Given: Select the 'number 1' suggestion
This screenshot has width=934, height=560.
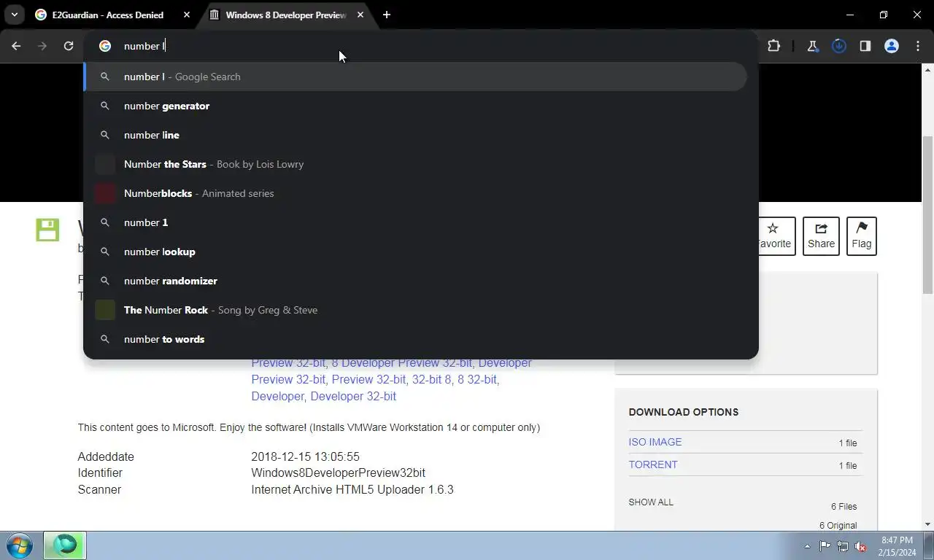Looking at the screenshot, I should 415,222.
